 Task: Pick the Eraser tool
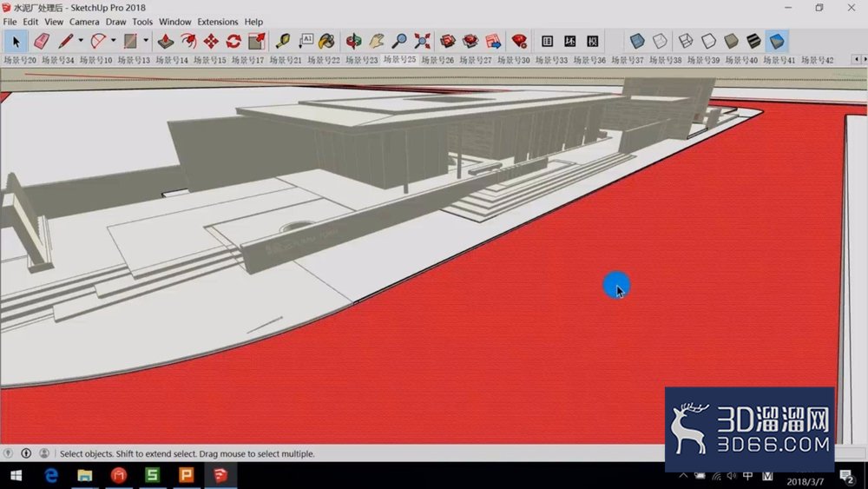click(x=42, y=41)
